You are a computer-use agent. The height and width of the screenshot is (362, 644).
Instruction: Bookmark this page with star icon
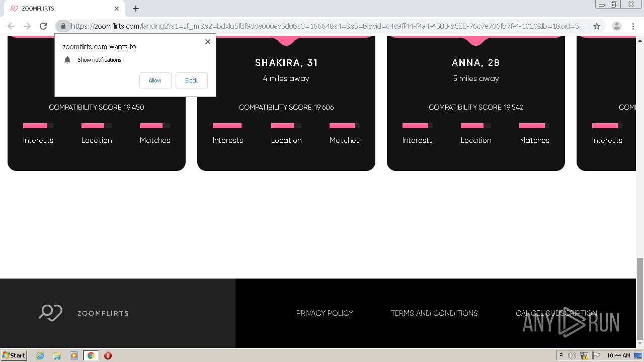(x=597, y=26)
